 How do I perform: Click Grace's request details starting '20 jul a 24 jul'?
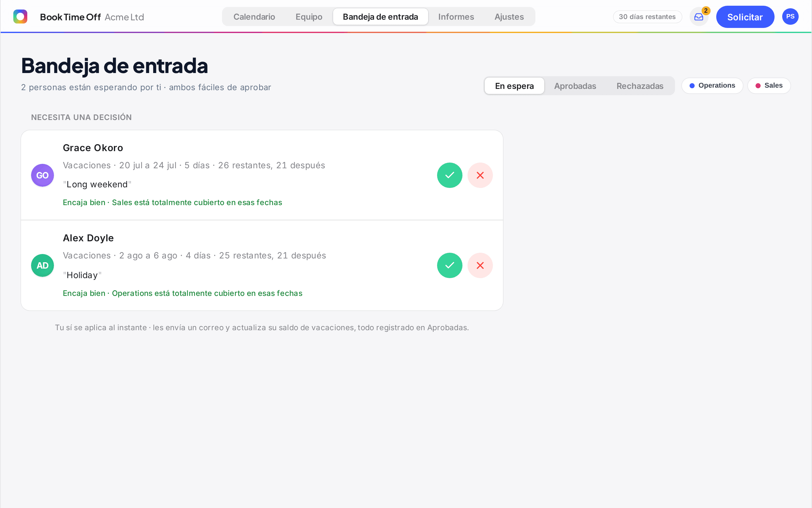coord(194,165)
